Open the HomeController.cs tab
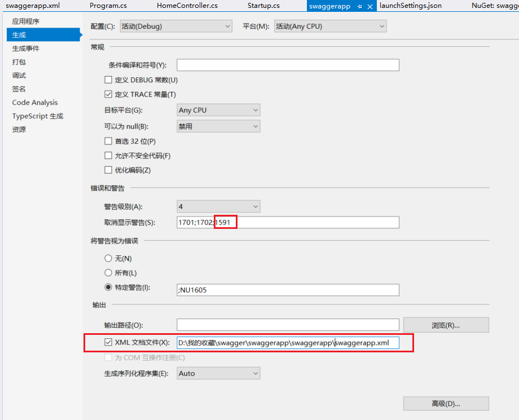 pyautogui.click(x=187, y=6)
